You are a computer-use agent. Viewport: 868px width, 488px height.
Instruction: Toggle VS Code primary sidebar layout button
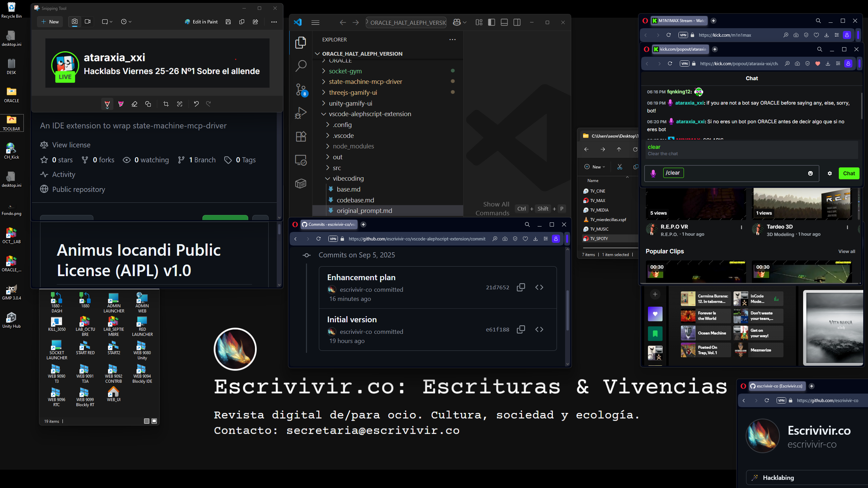point(491,22)
